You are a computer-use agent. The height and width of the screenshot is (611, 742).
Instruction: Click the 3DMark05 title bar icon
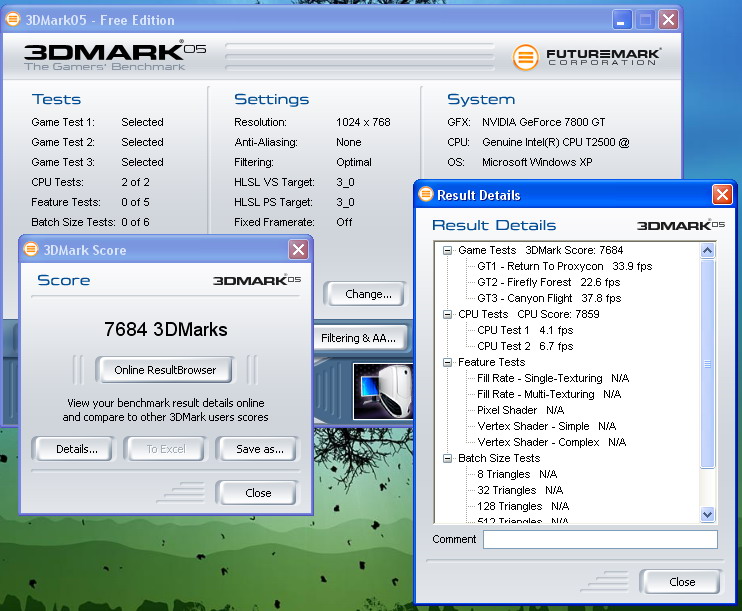coord(13,19)
